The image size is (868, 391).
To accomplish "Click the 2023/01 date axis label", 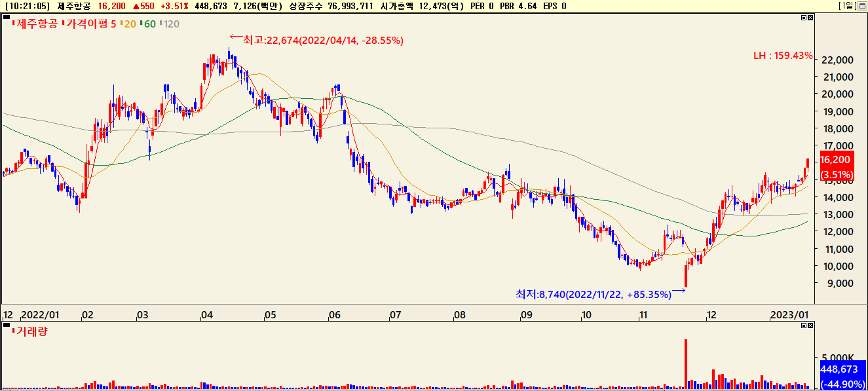I will pyautogui.click(x=789, y=315).
